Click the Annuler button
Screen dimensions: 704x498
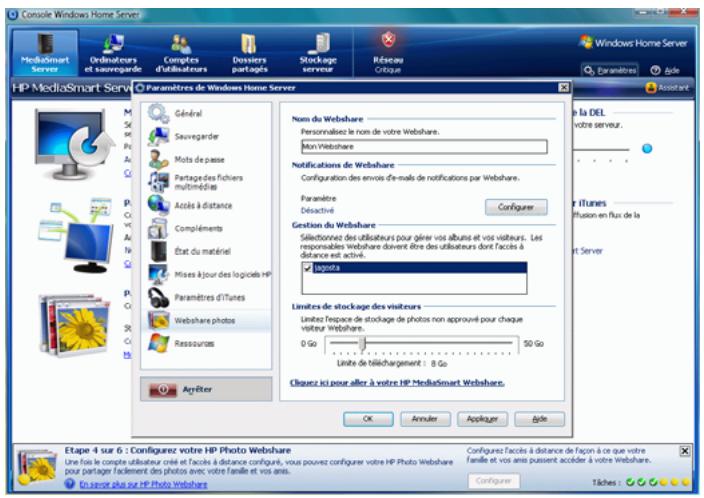tap(425, 419)
